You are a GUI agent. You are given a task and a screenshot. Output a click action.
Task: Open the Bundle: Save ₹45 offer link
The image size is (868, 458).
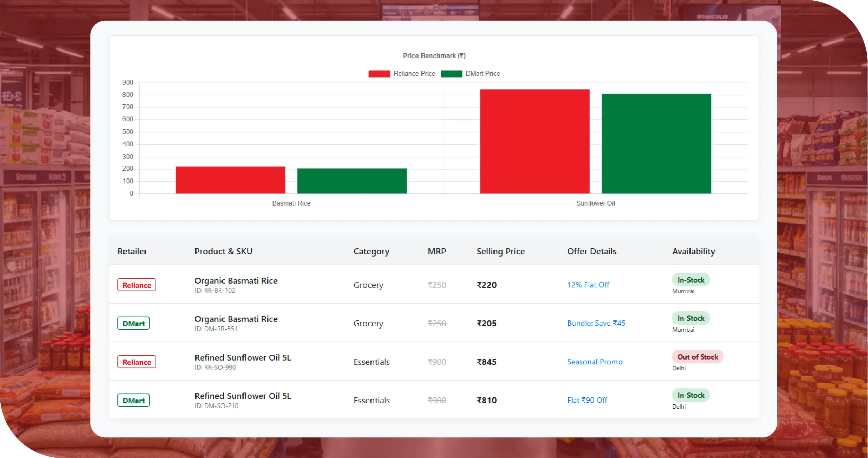[596, 323]
